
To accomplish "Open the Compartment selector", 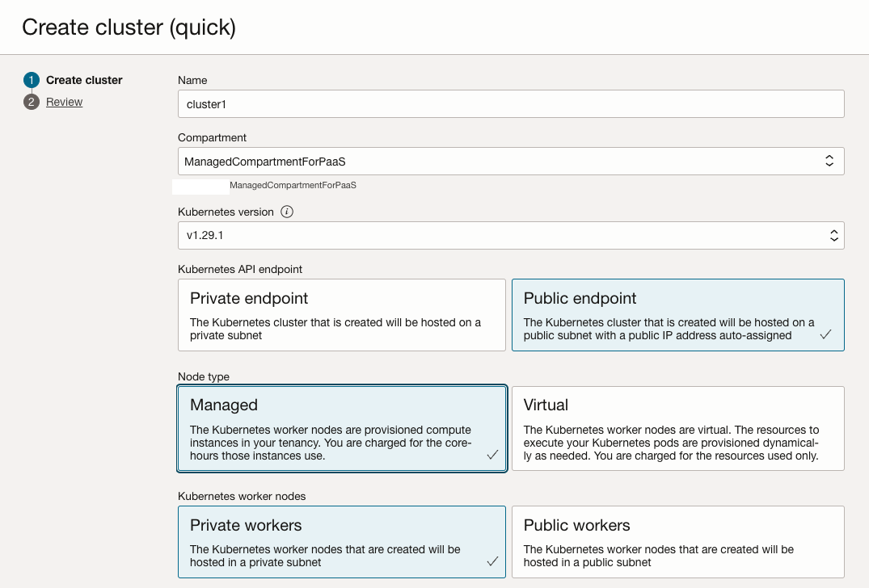I will (x=511, y=161).
